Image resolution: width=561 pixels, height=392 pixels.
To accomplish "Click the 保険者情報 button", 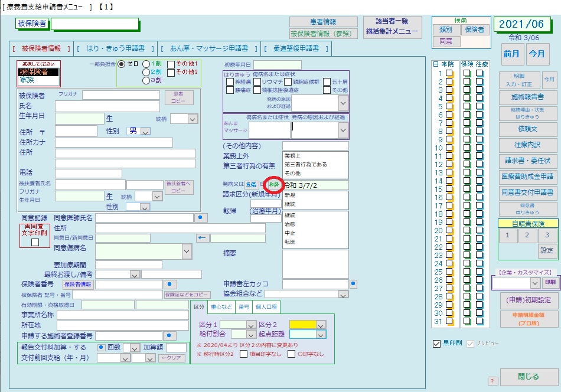I will tap(78, 285).
